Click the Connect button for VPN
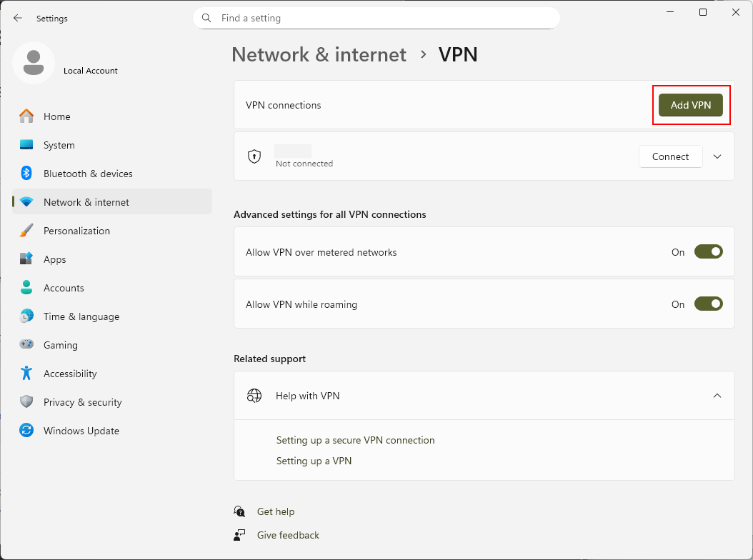 [x=670, y=156]
